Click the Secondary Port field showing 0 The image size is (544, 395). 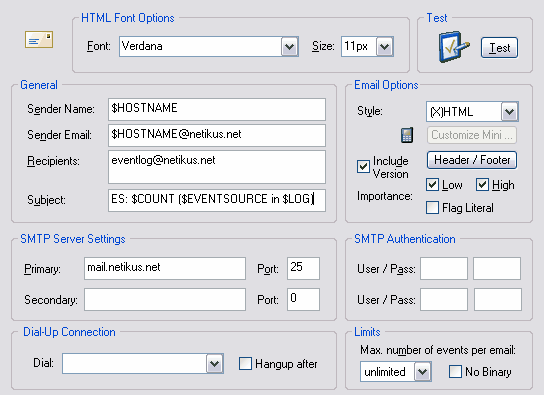pyautogui.click(x=303, y=299)
